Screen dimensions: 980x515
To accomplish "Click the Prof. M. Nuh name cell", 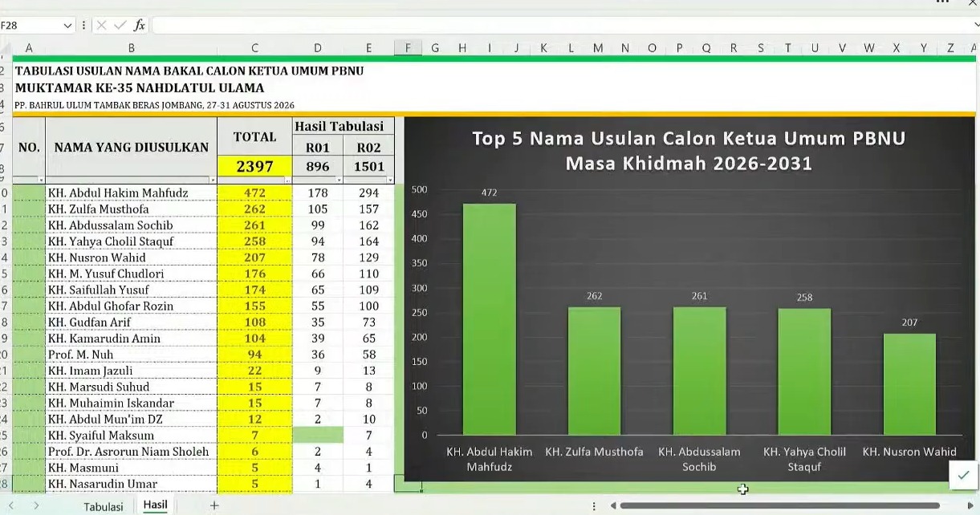I will [x=131, y=355].
